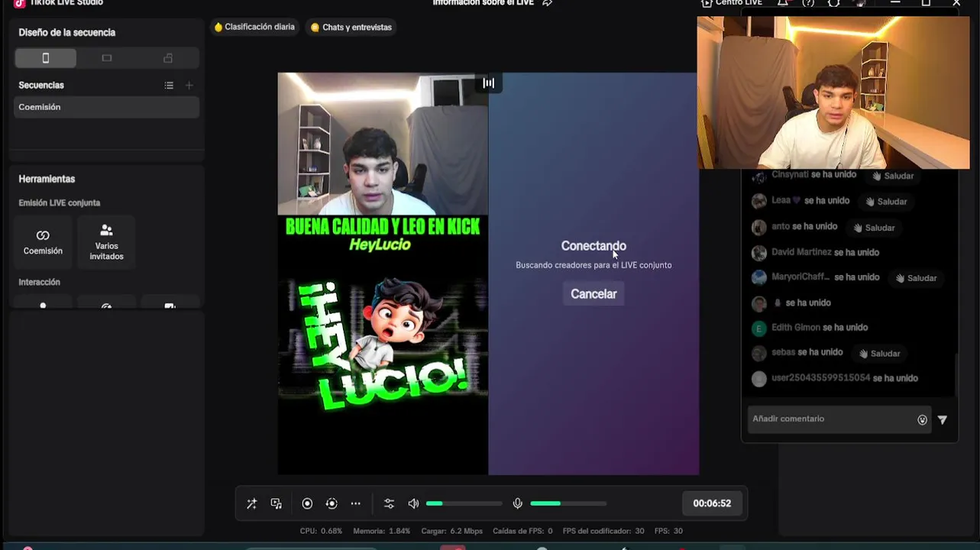The width and height of the screenshot is (980, 550).
Task: Click Saludar next to Cinsynati
Action: [x=893, y=176]
